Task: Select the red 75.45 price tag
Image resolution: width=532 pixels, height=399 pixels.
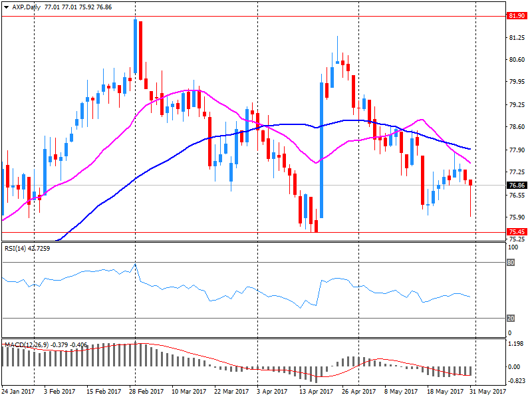Action: [x=517, y=231]
